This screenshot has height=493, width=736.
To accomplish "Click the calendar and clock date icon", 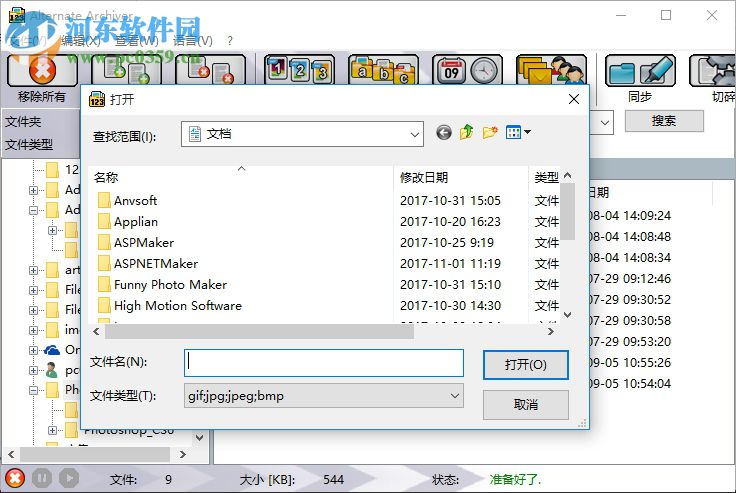I will tap(468, 70).
